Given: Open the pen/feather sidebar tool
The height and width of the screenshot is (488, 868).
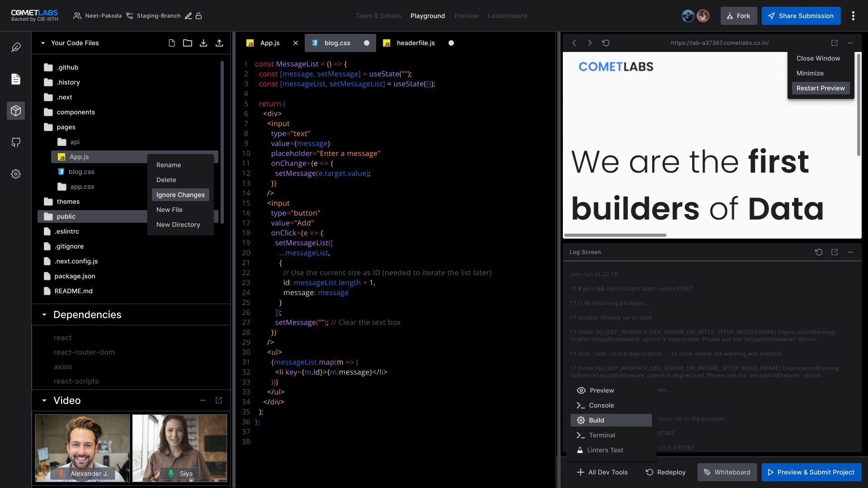Looking at the screenshot, I should [16, 47].
